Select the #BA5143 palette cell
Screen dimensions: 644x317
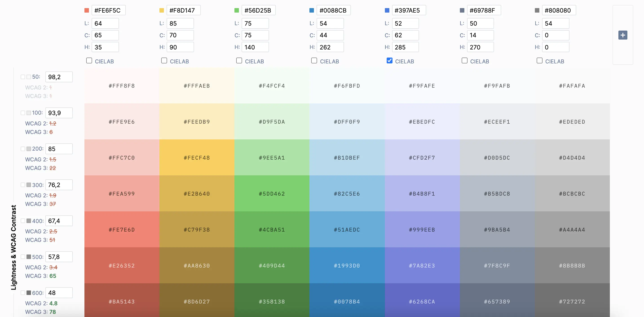[122, 300]
